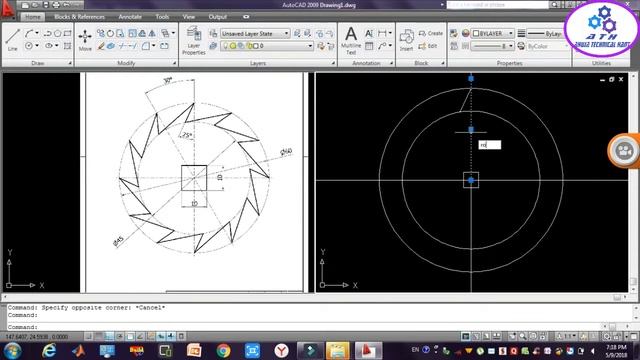
Task: Click the Plot printer icon in quick access
Action: (x=56, y=5)
